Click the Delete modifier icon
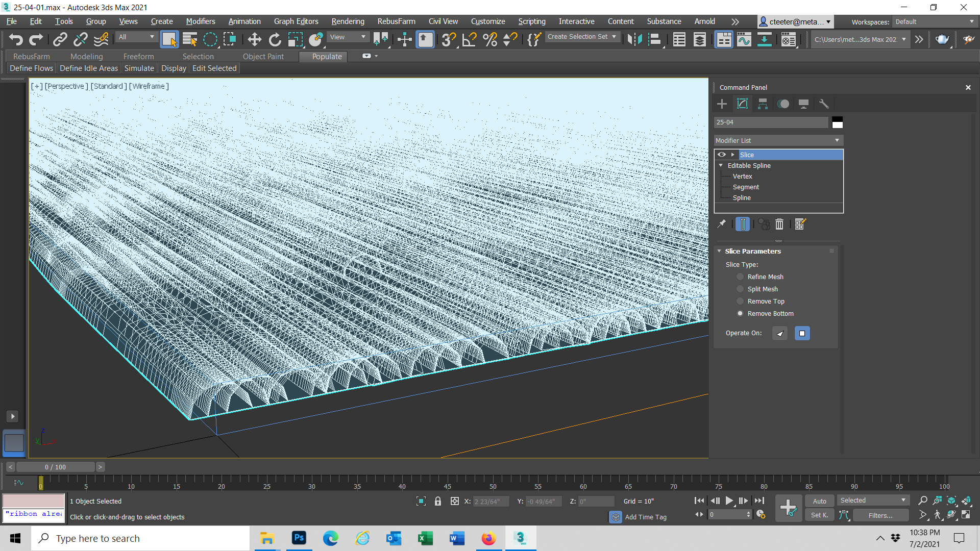Image resolution: width=980 pixels, height=551 pixels. [778, 224]
